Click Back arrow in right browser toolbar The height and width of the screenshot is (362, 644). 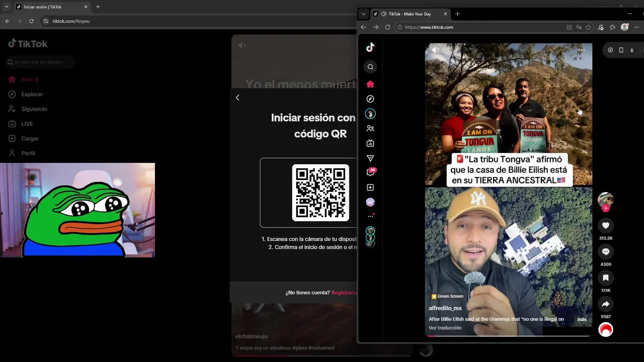click(363, 27)
